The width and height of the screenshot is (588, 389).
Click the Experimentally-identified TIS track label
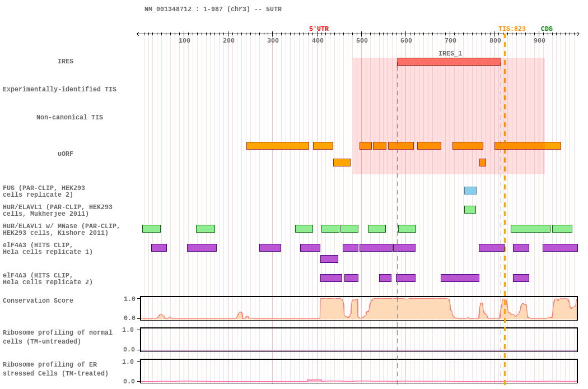59,90
